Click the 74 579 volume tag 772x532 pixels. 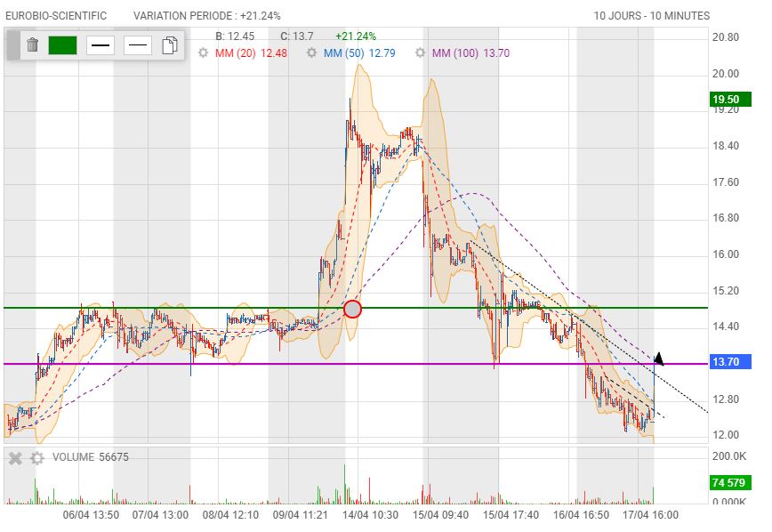[x=731, y=482]
